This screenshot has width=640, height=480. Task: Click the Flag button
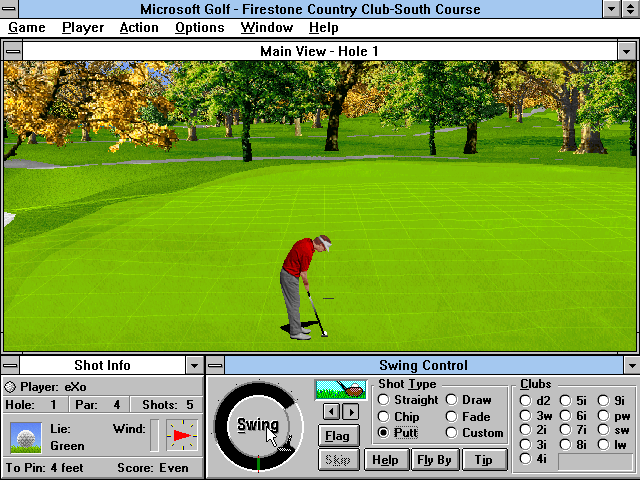tap(338, 436)
